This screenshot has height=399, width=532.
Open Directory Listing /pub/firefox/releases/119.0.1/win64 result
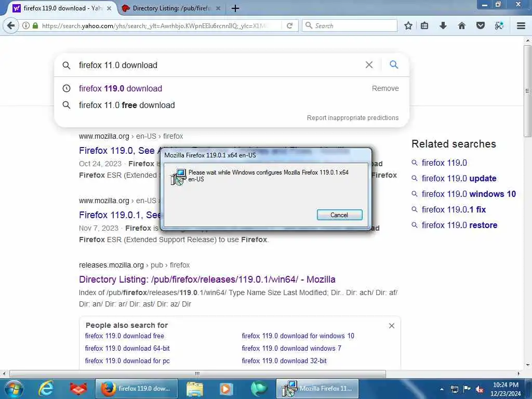tap(207, 279)
